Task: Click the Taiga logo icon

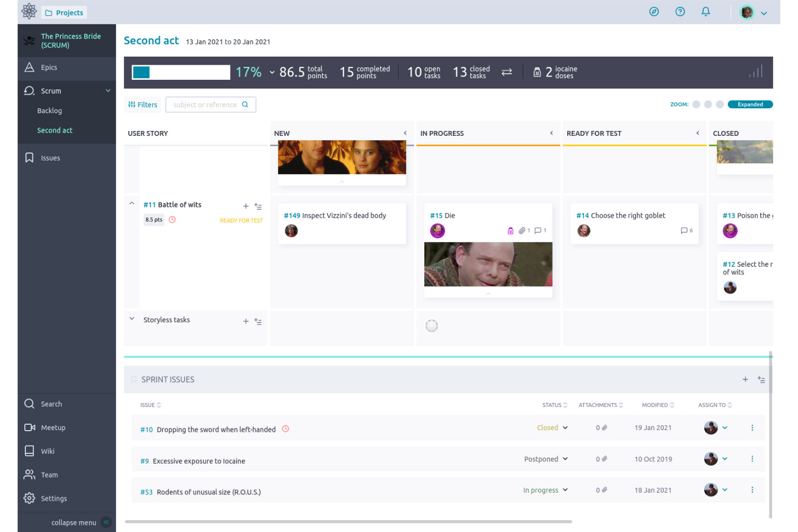Action: click(29, 11)
